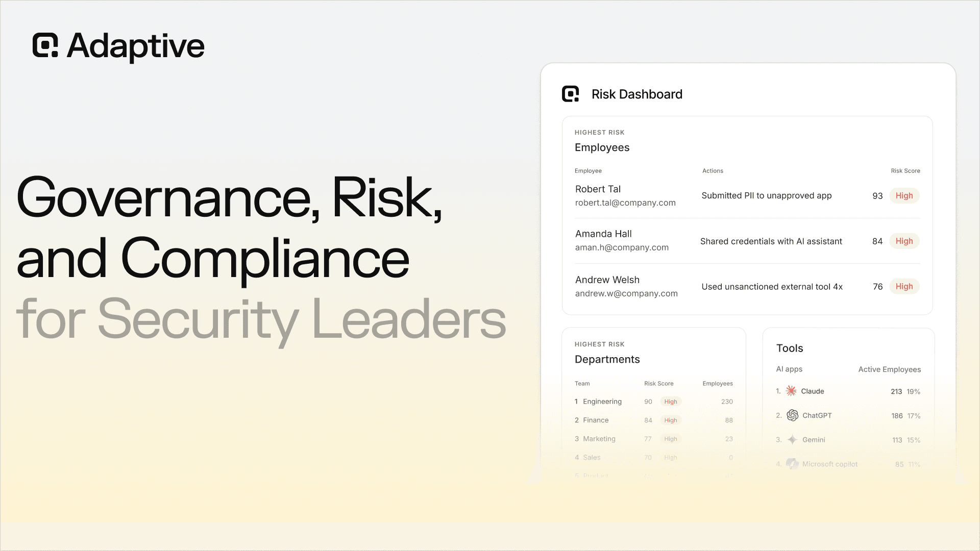Select the Marketing department row
Viewport: 980px width, 551px height.
coord(653,439)
